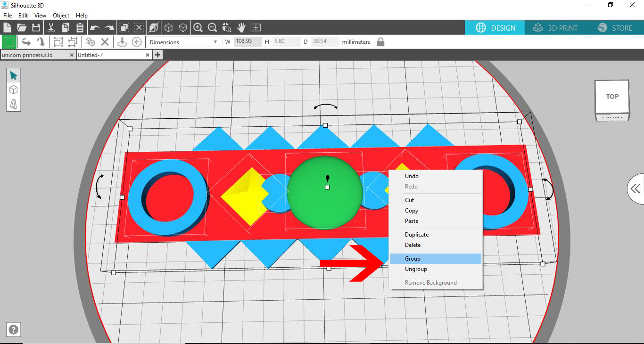Activate the pan hand tool

tap(241, 27)
